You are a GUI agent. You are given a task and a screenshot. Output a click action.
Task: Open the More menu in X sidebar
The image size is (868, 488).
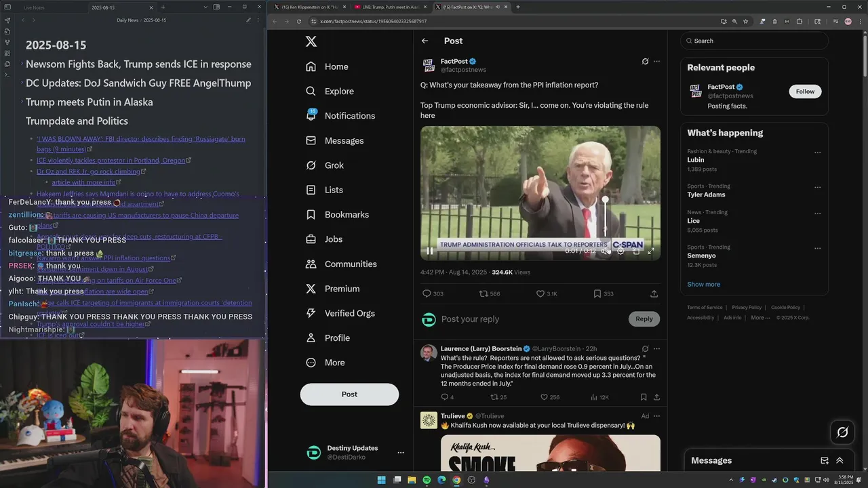(325, 363)
